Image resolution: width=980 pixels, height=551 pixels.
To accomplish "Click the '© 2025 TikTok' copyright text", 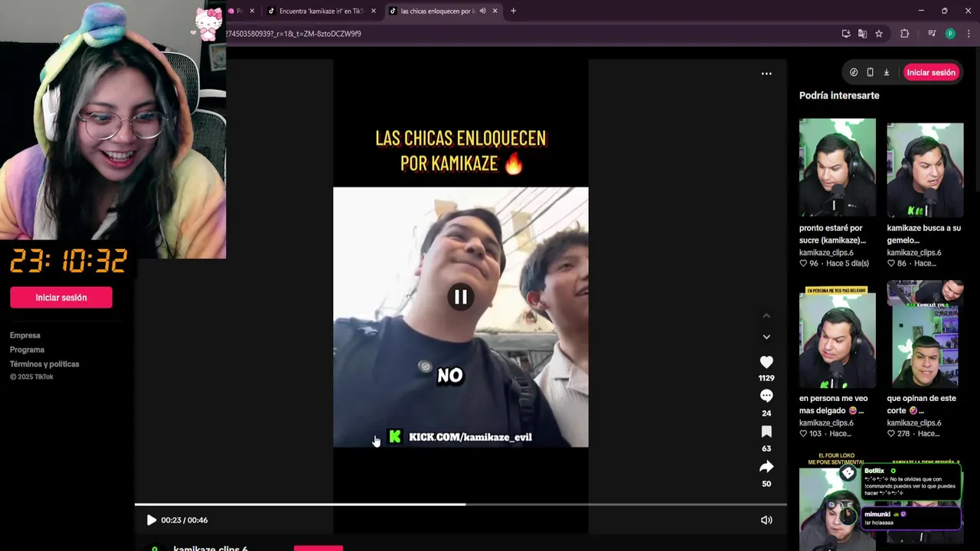I will pyautogui.click(x=31, y=377).
